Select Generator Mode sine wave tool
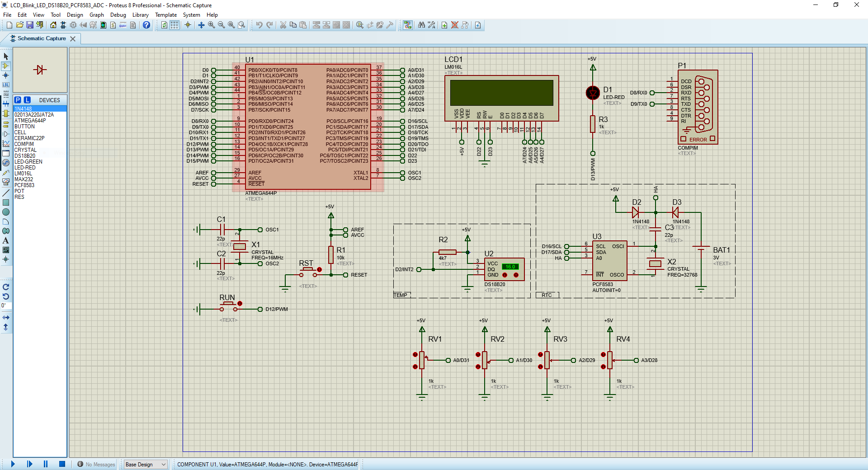 pos(6,163)
